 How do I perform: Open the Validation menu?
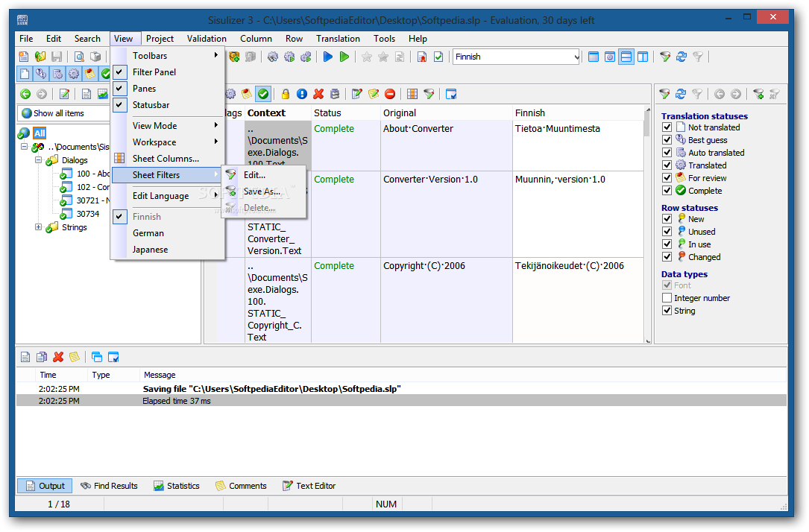point(207,39)
